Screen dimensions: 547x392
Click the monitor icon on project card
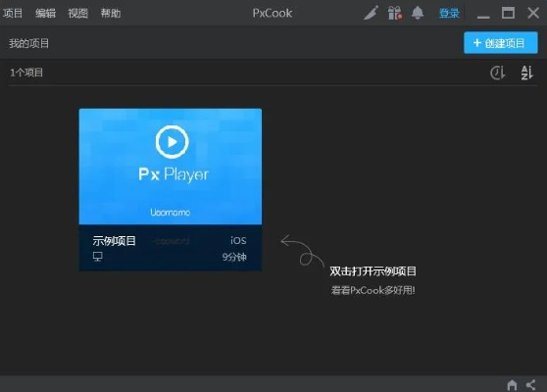[98, 257]
